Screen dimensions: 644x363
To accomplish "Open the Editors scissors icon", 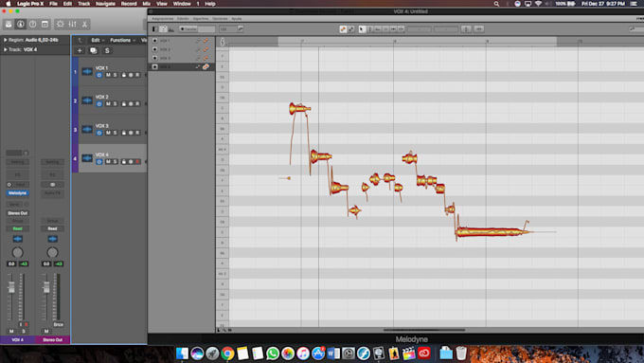I will (84, 25).
